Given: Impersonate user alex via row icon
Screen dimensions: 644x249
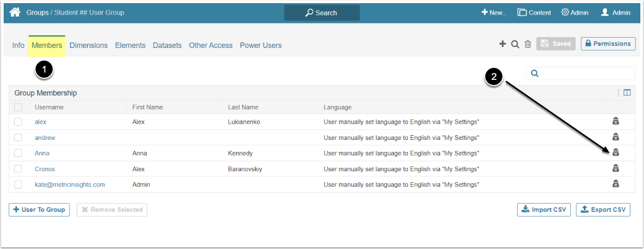Looking at the screenshot, I should pyautogui.click(x=615, y=122).
